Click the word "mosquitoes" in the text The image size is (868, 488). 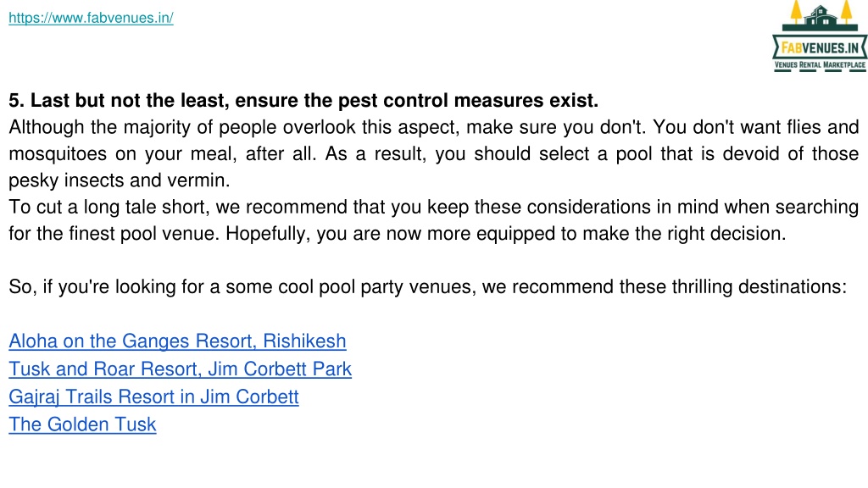point(58,154)
